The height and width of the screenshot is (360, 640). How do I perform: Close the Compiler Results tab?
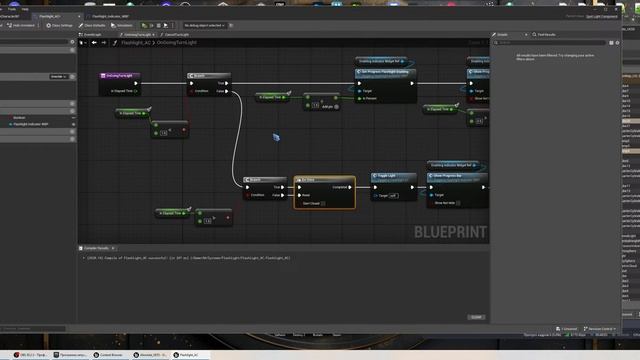tap(113, 248)
